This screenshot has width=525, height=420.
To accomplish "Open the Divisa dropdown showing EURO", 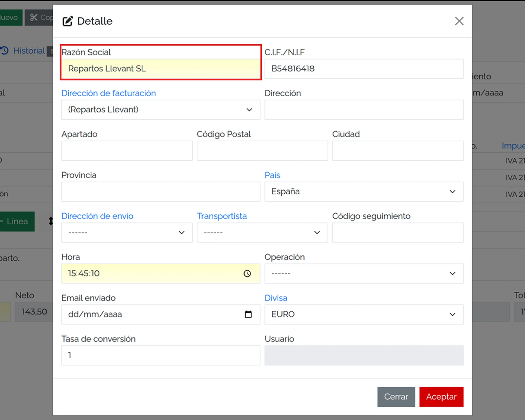I will (x=364, y=314).
